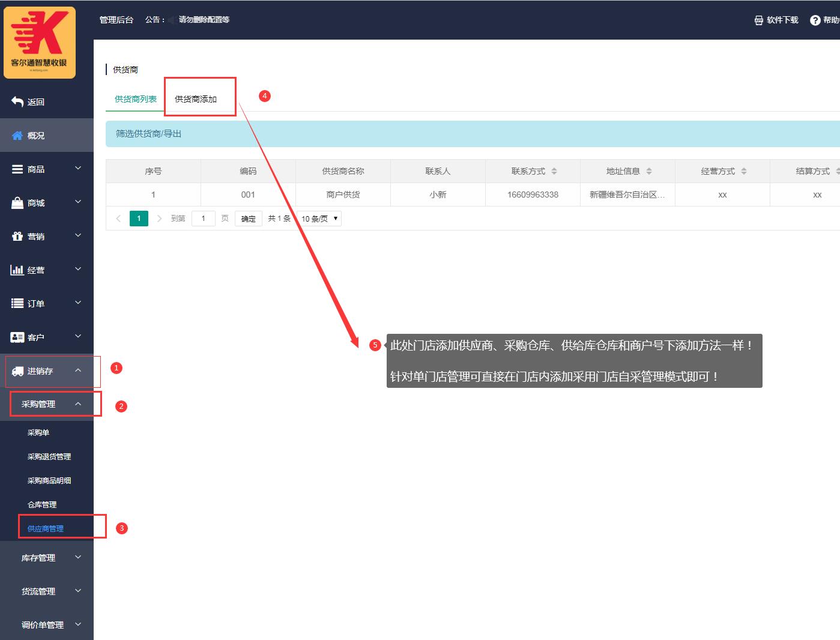Screen dimensions: 840x640
Task: Switch to the 供货商添加 tab
Action: [196, 99]
